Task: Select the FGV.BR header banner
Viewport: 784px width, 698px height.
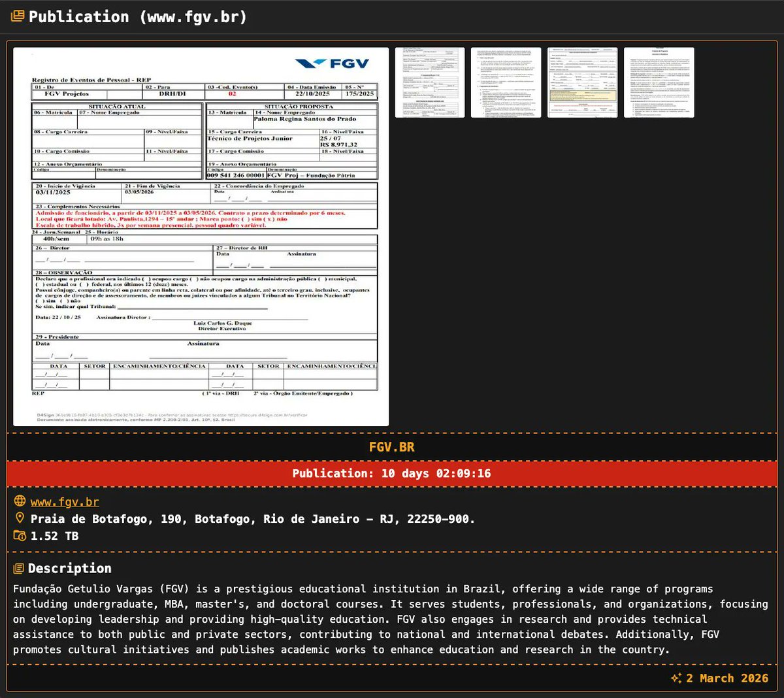Action: pyautogui.click(x=392, y=447)
